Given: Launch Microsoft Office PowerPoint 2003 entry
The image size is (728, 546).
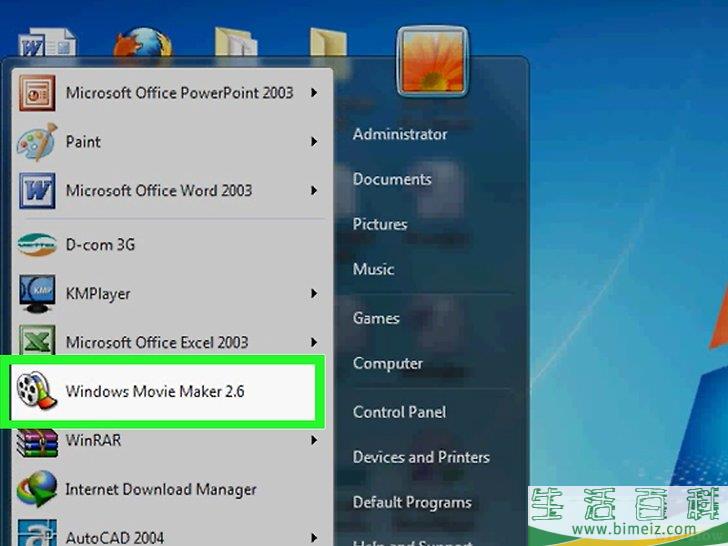Looking at the screenshot, I should coord(172,93).
